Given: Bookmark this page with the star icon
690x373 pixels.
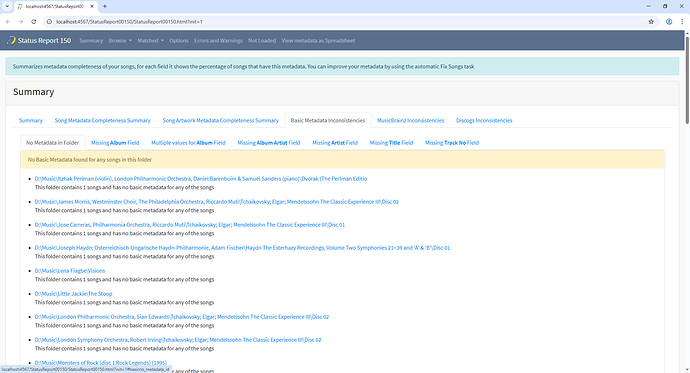Looking at the screenshot, I should [651, 22].
